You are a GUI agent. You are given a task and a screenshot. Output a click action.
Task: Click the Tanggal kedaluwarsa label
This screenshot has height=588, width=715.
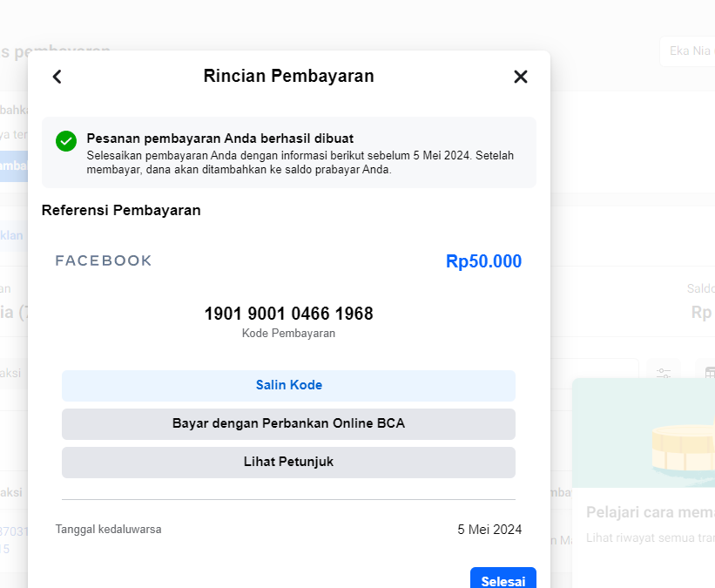point(109,530)
